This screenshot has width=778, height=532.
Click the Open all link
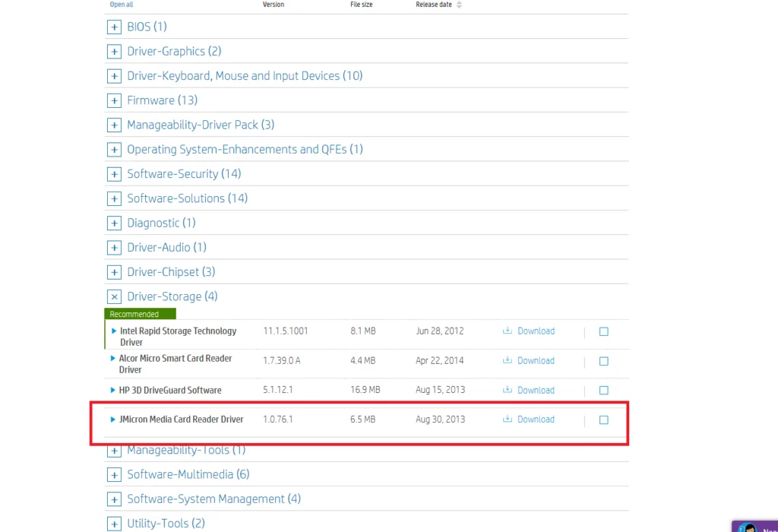coord(121,5)
